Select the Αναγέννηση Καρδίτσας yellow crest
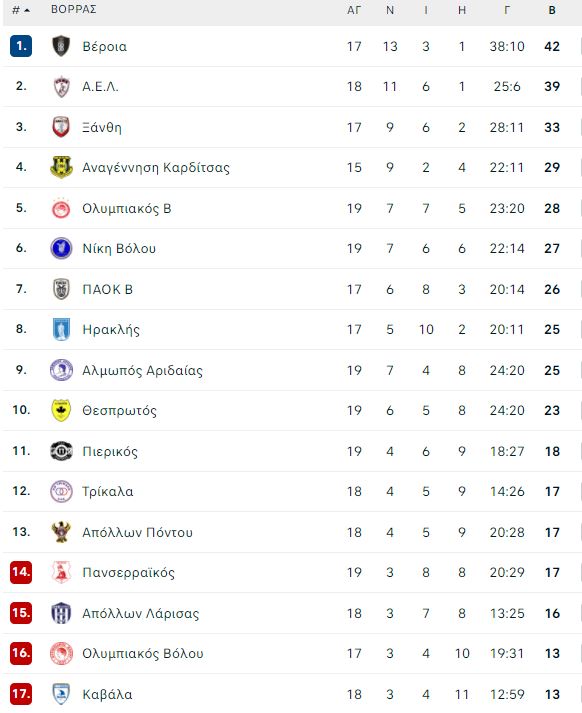The height and width of the screenshot is (713, 582). pos(61,167)
